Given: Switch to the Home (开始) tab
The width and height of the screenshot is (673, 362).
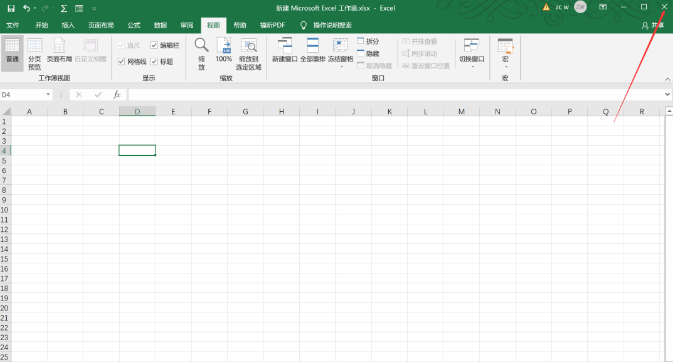Looking at the screenshot, I should click(x=42, y=25).
